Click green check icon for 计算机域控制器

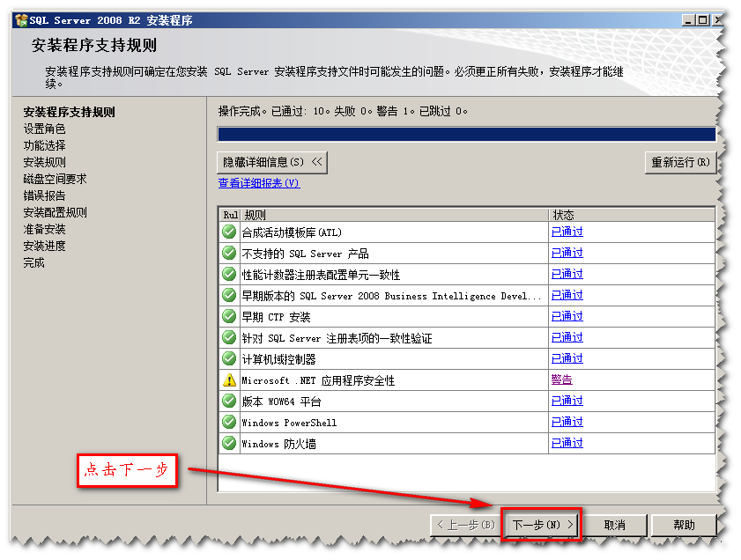pos(229,358)
